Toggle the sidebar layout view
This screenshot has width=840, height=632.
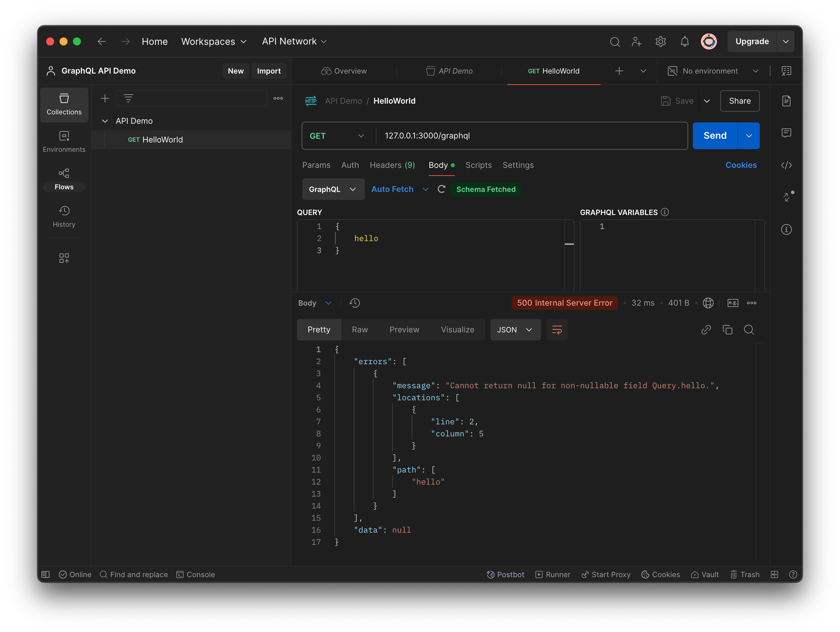point(45,574)
